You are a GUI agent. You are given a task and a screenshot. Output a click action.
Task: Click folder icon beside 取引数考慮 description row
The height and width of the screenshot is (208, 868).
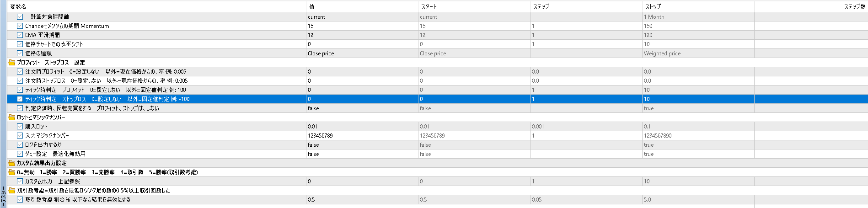point(12,191)
